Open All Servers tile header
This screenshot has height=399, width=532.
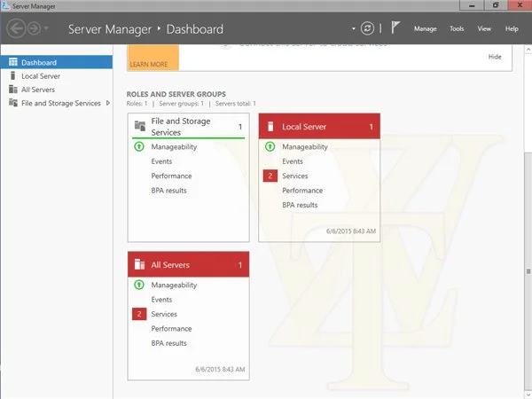tap(188, 264)
